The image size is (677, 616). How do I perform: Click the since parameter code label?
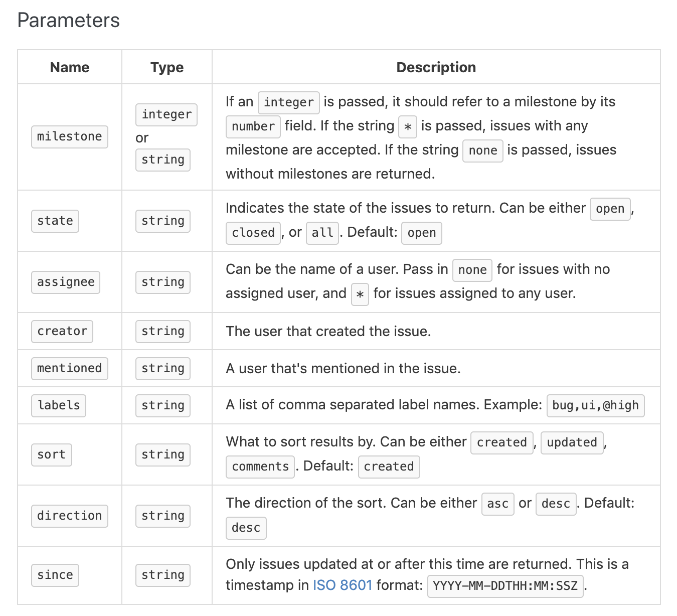click(x=55, y=575)
